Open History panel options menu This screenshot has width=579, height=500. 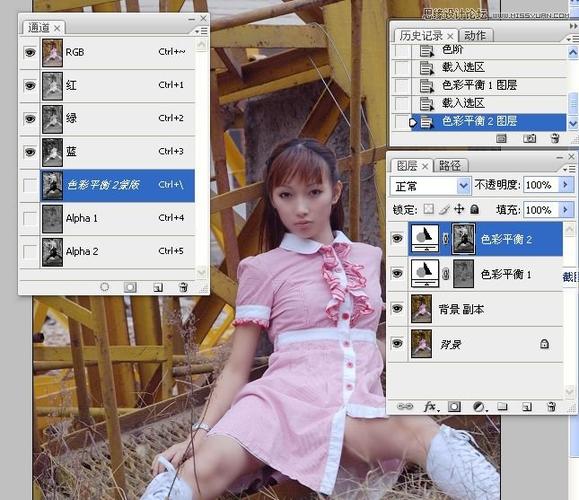click(573, 38)
